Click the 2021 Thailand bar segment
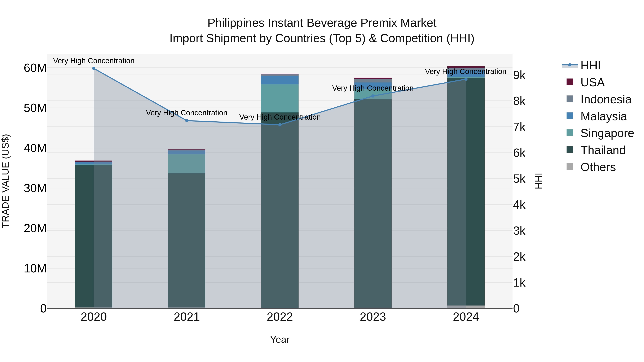 pos(187,240)
